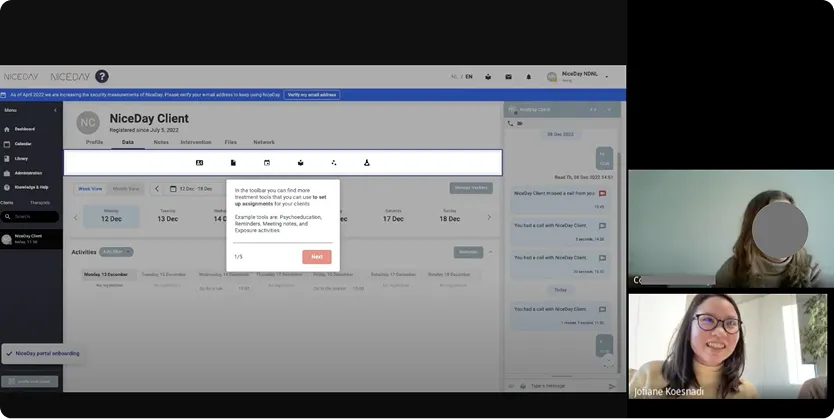Image resolution: width=834 pixels, height=419 pixels.
Task: Click the Go for a run activity
Action: click(224, 288)
